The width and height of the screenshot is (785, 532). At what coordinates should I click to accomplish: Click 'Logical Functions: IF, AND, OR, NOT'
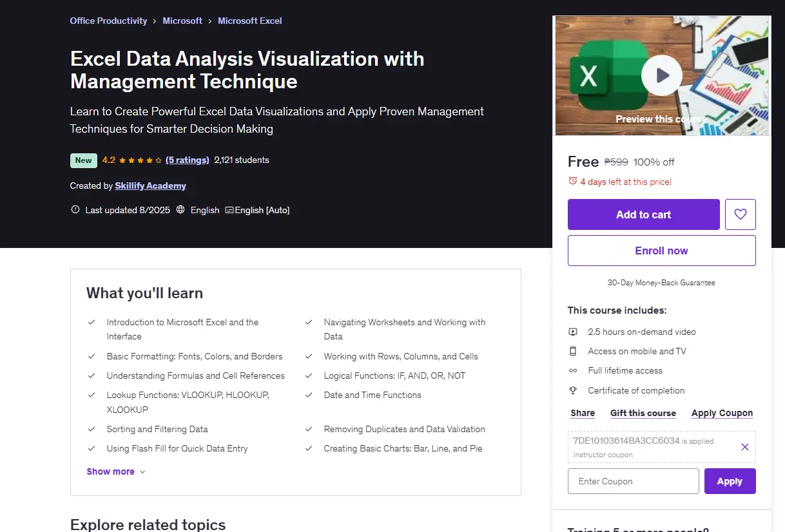click(394, 375)
